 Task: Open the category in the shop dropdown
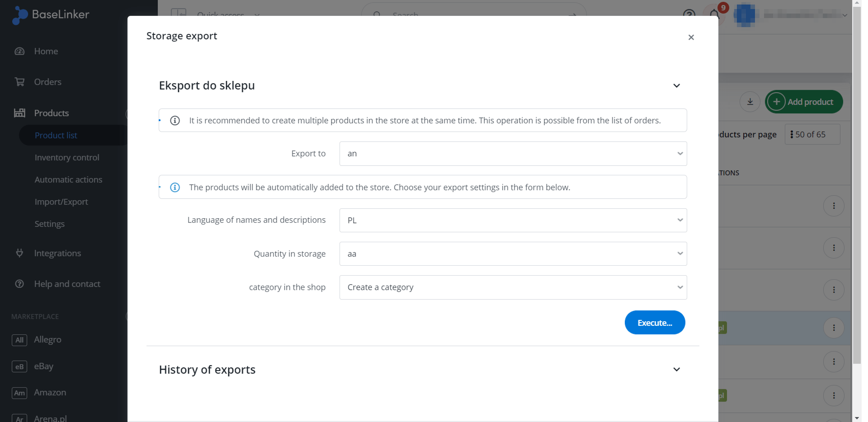(x=513, y=287)
